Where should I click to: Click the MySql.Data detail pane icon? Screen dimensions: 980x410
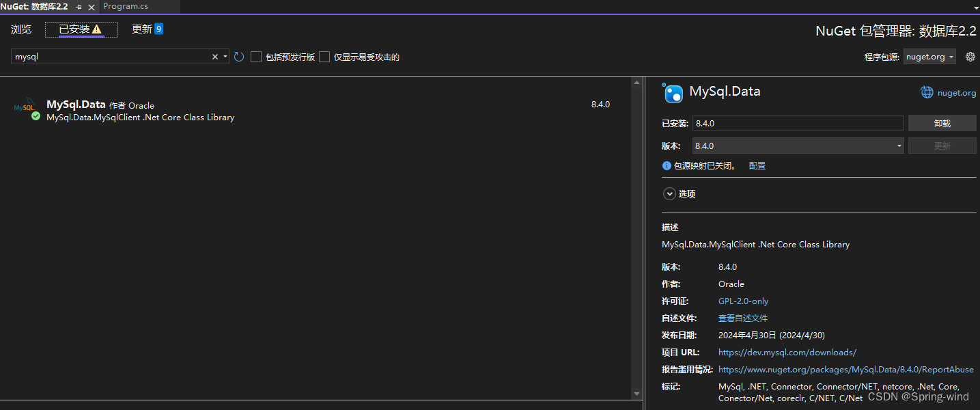[673, 92]
